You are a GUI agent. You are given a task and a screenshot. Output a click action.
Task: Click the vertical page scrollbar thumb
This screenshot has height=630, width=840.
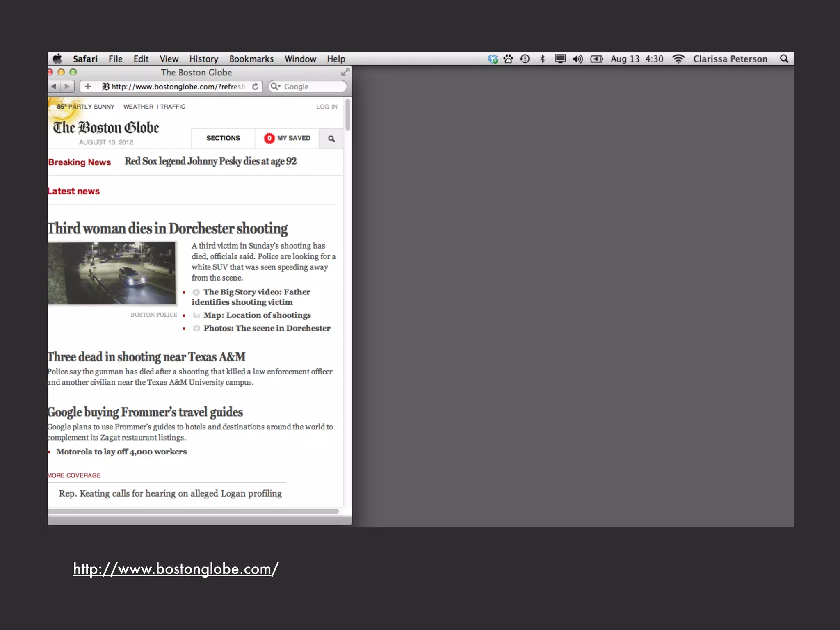pyautogui.click(x=348, y=115)
